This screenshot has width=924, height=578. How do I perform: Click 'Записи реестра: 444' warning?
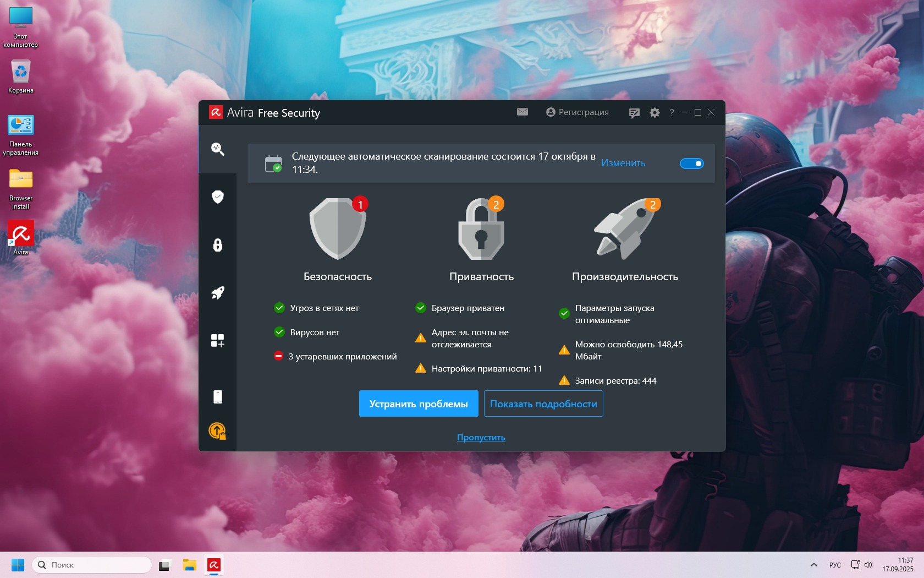click(608, 381)
